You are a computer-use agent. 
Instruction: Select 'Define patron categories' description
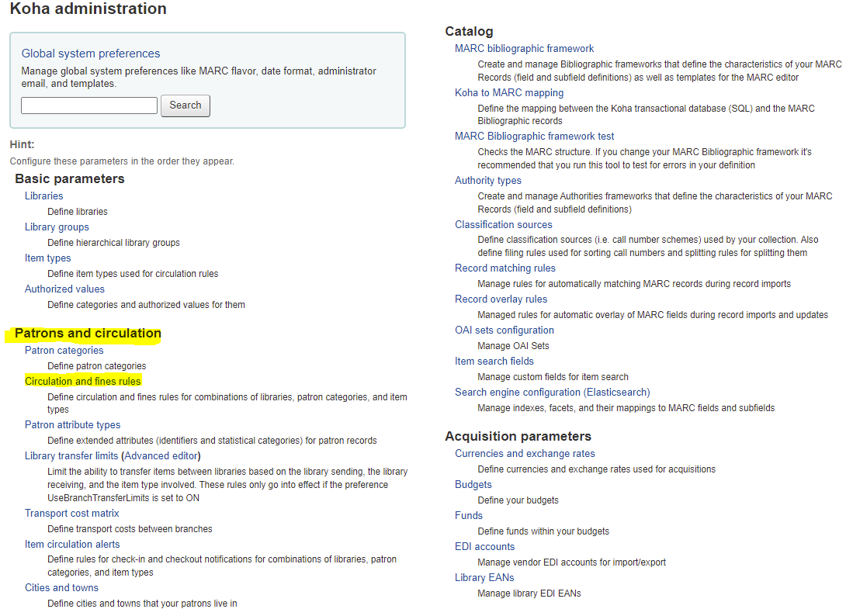click(x=96, y=366)
